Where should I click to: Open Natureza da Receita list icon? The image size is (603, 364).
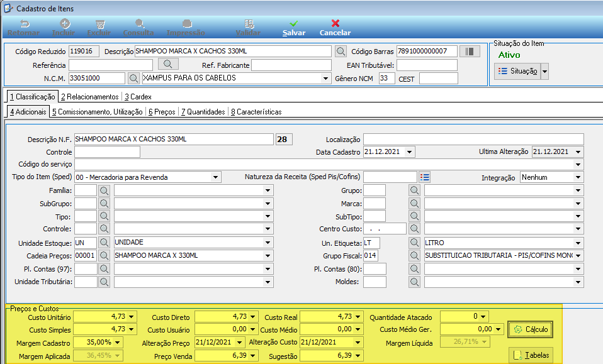[425, 177]
